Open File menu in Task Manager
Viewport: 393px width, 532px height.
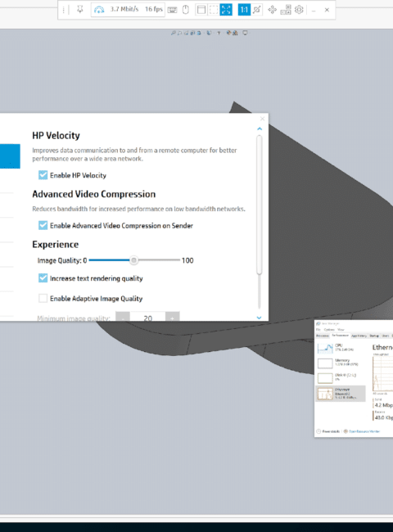point(318,330)
